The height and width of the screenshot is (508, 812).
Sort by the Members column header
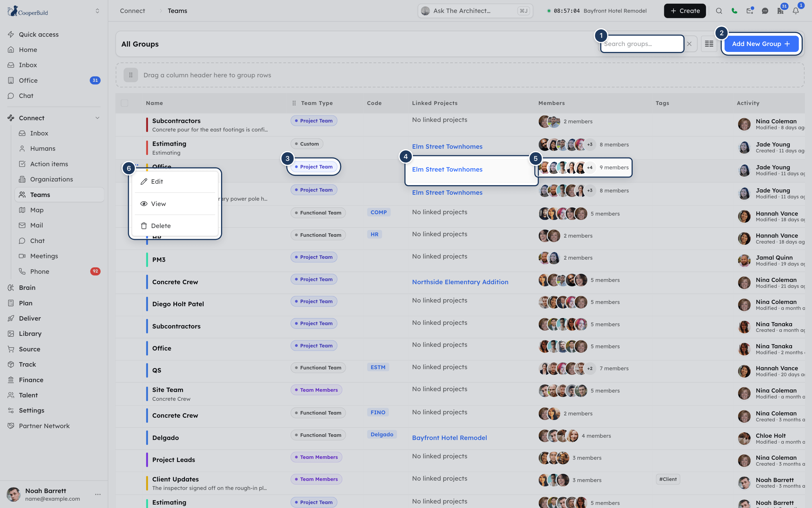pos(551,103)
